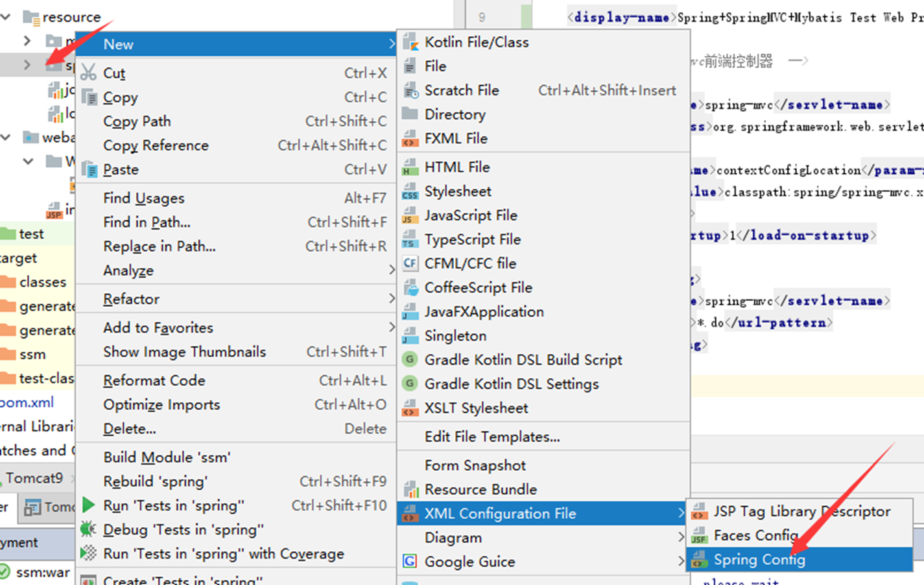Open pom.xml in project tree
The image size is (924, 585).
click(x=27, y=402)
